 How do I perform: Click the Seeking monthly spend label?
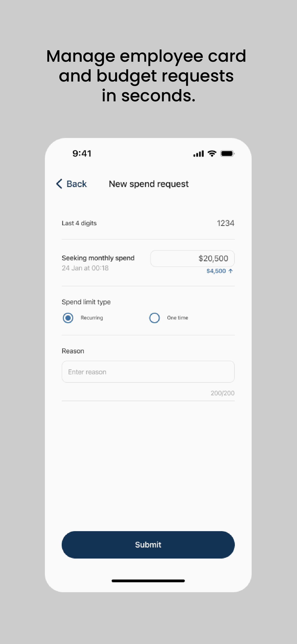[x=98, y=258]
